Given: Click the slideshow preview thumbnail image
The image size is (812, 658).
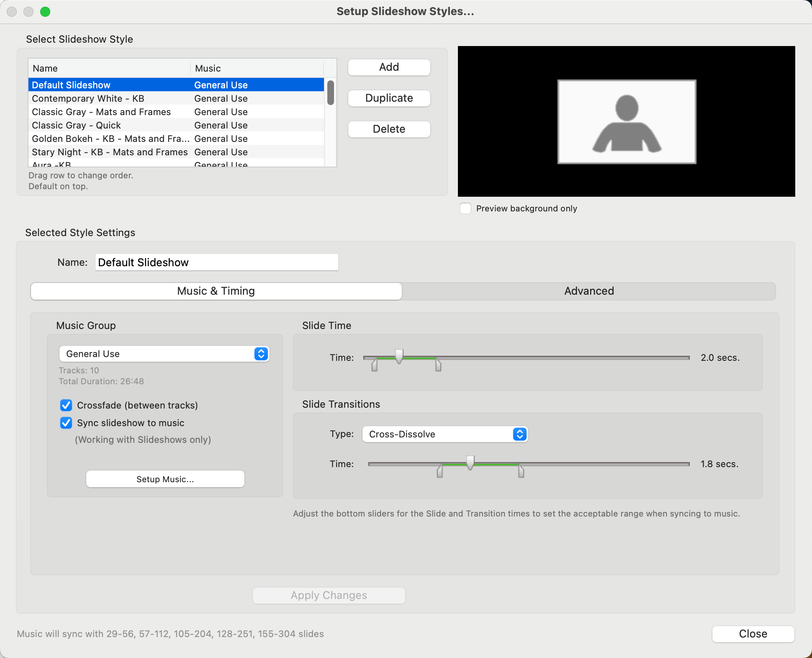Looking at the screenshot, I should [627, 121].
